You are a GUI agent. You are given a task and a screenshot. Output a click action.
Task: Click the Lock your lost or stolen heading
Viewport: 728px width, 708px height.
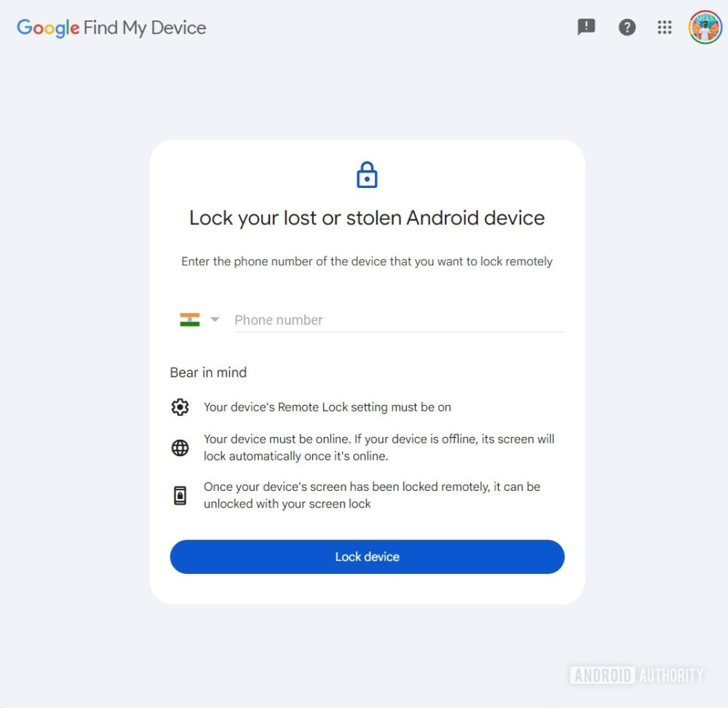tap(367, 219)
